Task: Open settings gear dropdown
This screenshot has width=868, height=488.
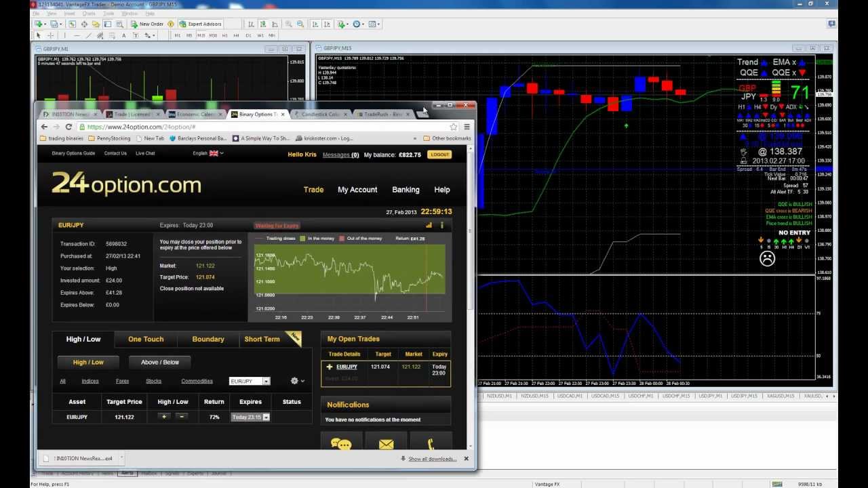Action: (297, 381)
